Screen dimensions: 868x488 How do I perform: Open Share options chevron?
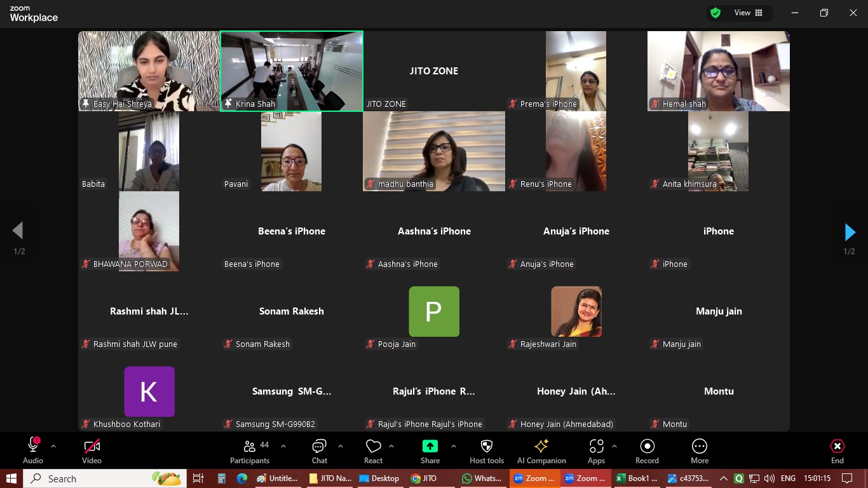[453, 446]
